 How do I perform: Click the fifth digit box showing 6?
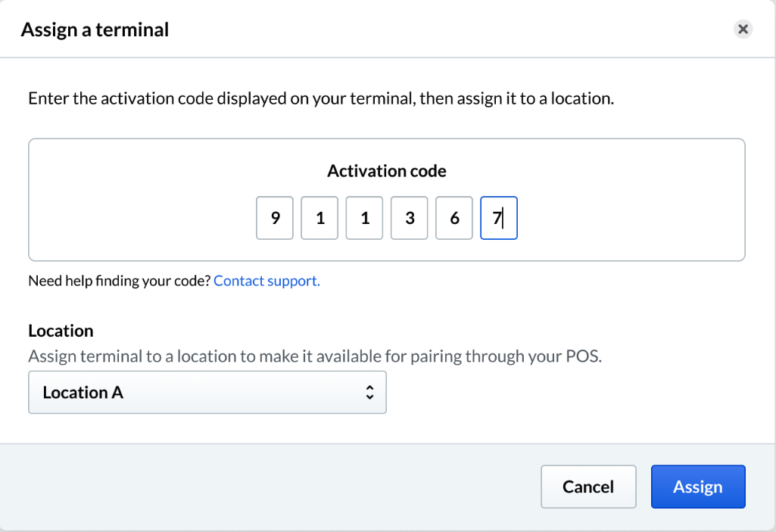[x=453, y=218]
